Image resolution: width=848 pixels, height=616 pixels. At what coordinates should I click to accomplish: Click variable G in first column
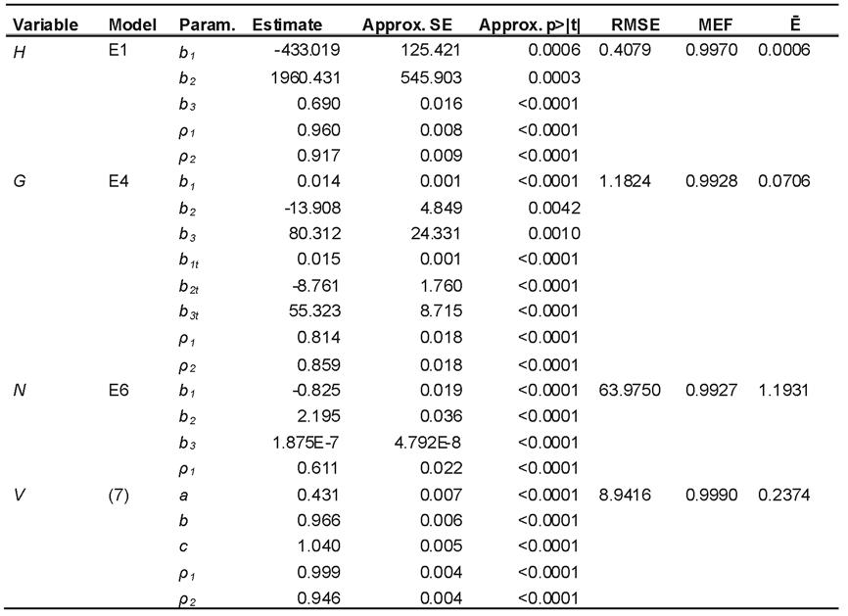20,180
